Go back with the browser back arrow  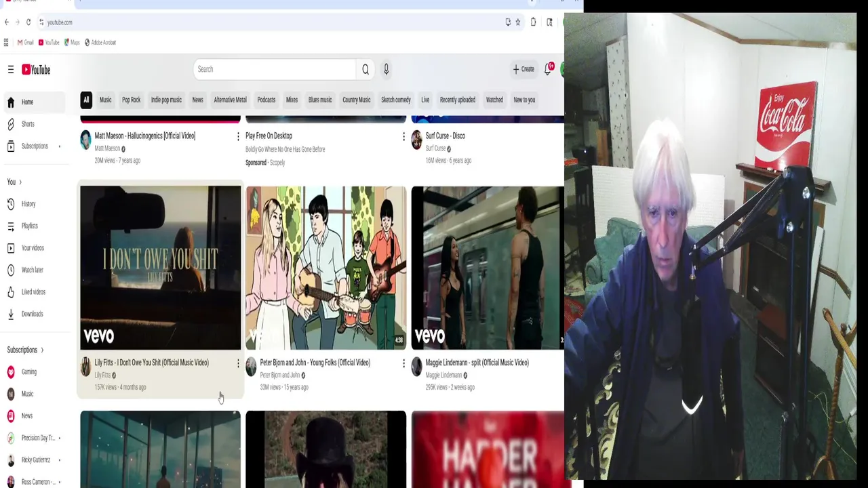(7, 22)
